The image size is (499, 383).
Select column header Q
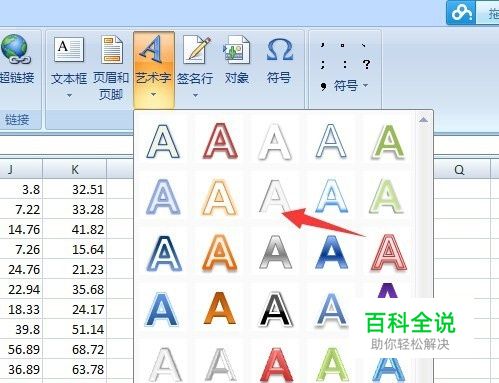pos(462,169)
